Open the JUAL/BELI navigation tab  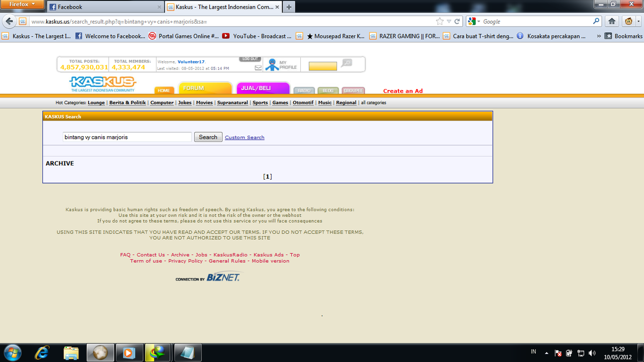pyautogui.click(x=263, y=88)
